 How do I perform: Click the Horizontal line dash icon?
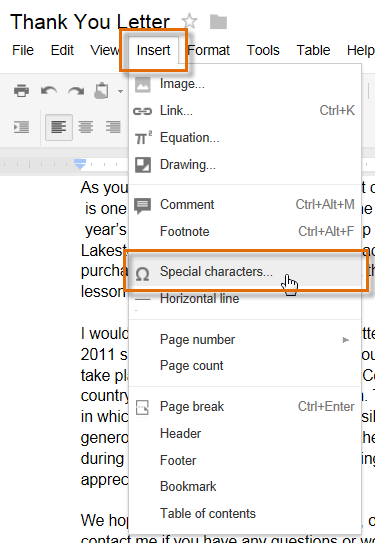[142, 299]
